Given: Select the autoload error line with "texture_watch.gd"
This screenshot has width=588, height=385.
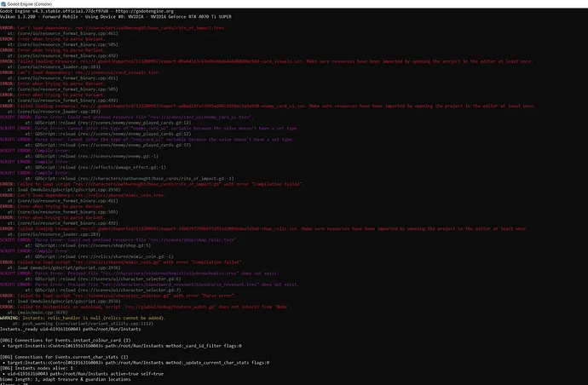Looking at the screenshot, I should point(146,307).
